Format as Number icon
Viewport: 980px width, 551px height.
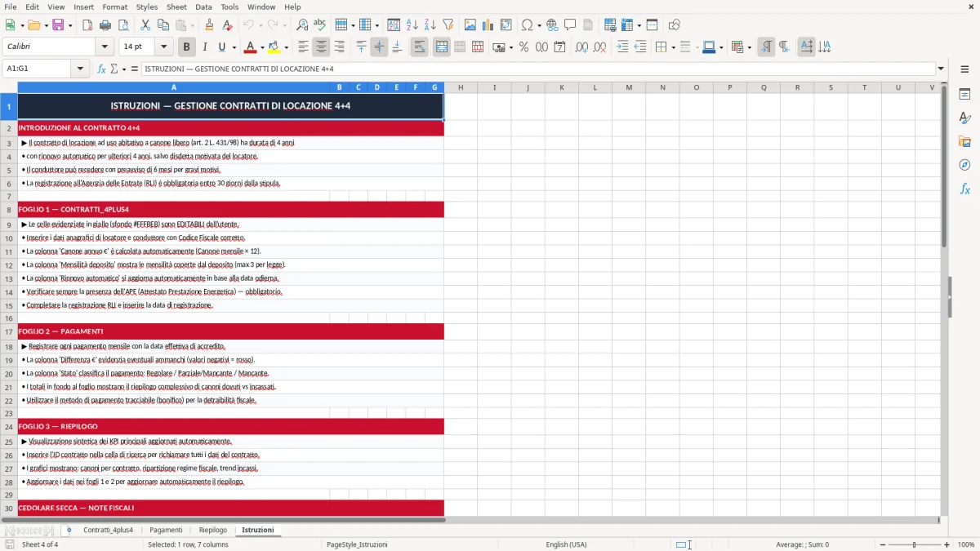[541, 47]
